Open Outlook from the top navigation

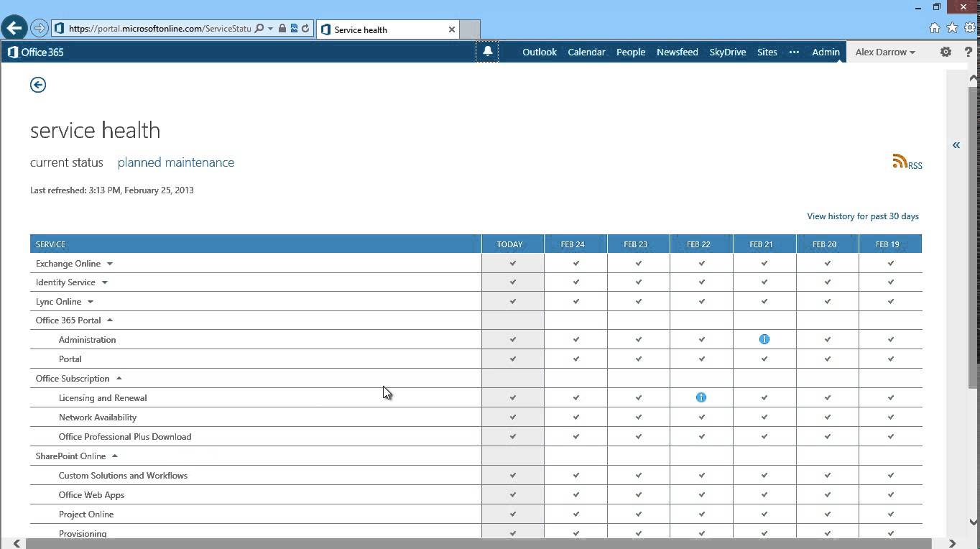540,52
